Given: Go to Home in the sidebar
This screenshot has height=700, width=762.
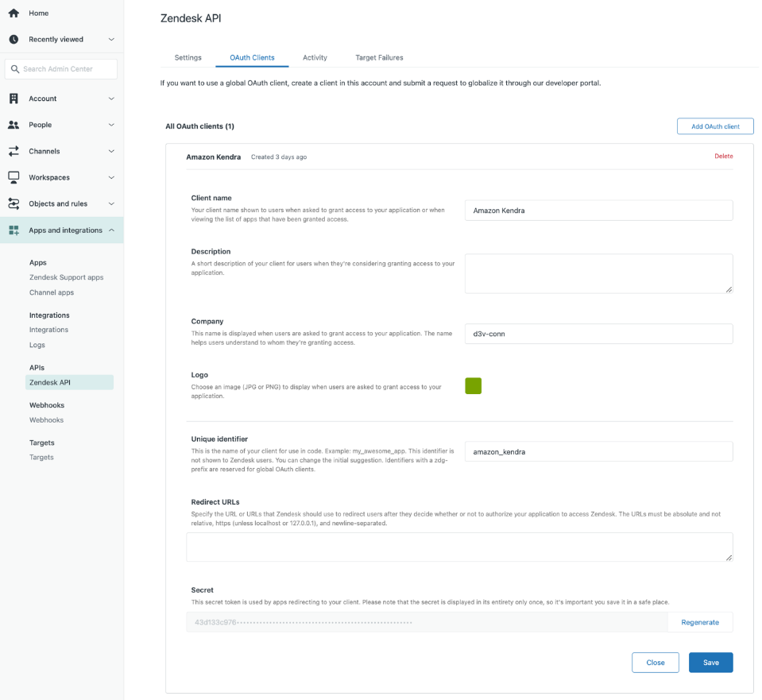Looking at the screenshot, I should (38, 14).
